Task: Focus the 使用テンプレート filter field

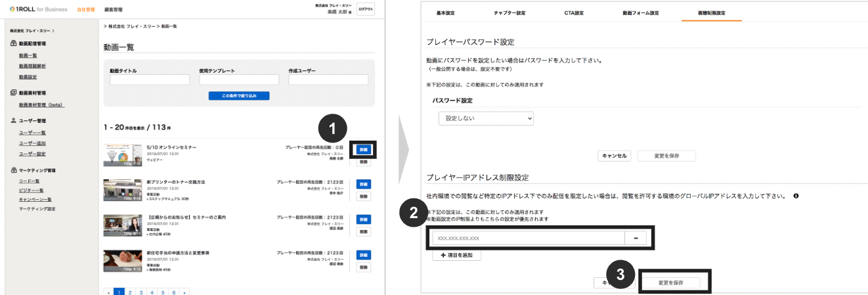Action: [x=239, y=79]
